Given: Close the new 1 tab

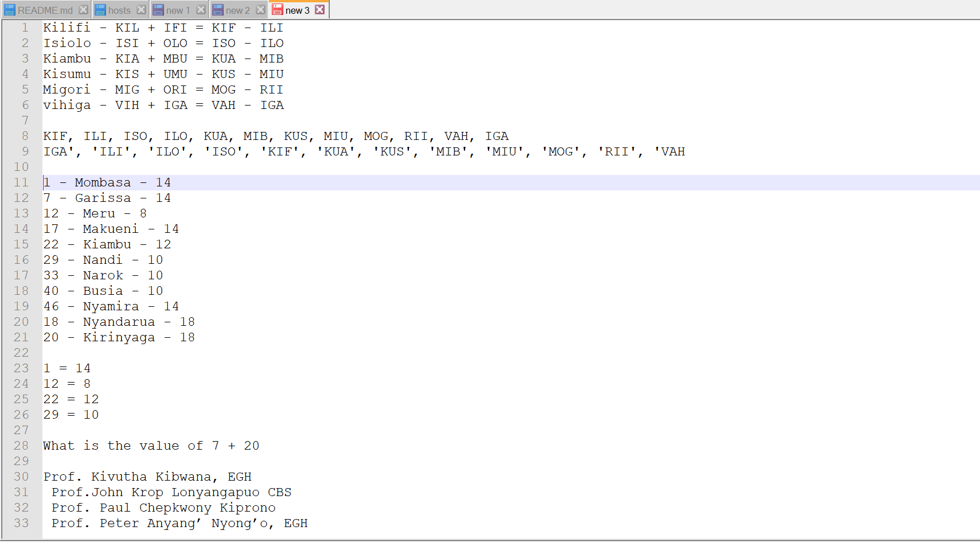Looking at the screenshot, I should pos(201,10).
